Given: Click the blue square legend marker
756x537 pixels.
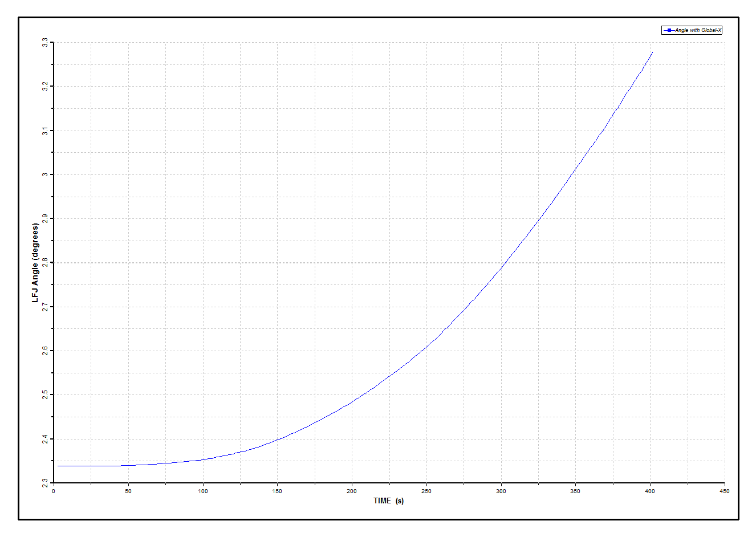Looking at the screenshot, I should [669, 30].
